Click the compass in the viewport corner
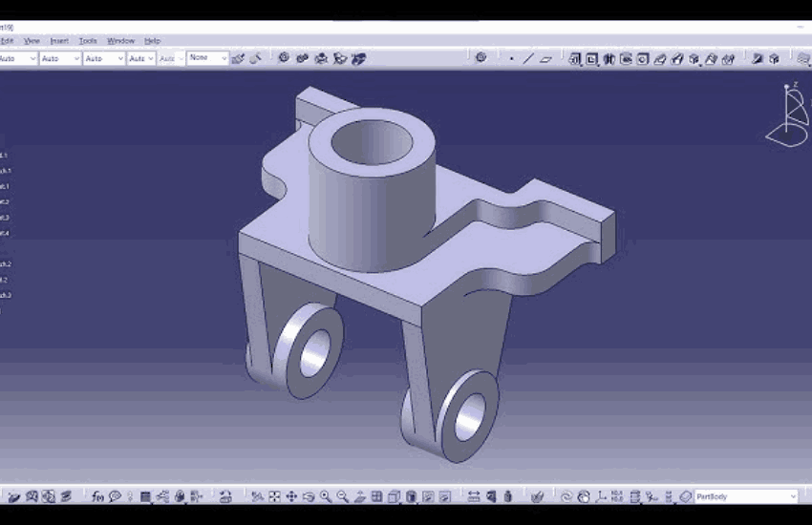Screen dimensions: 812x525 788,115
